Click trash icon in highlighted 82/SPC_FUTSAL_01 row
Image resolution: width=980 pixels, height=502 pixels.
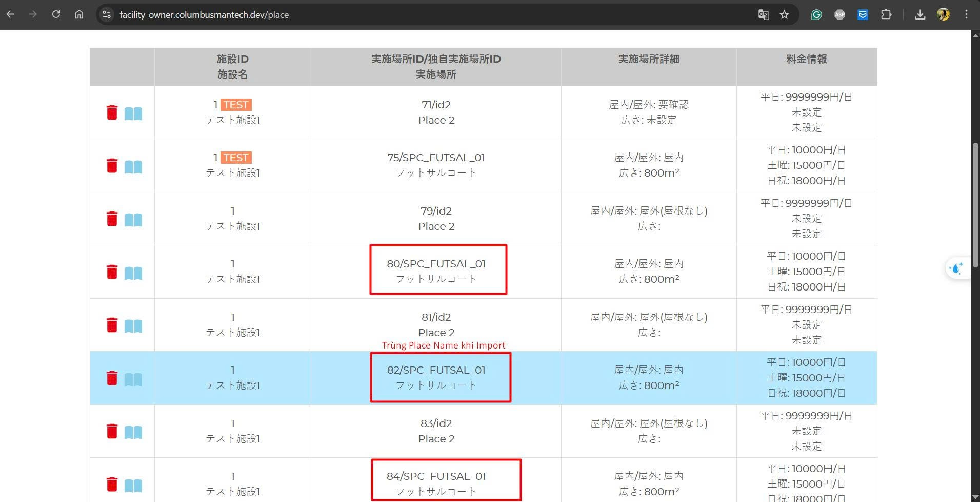112,378
